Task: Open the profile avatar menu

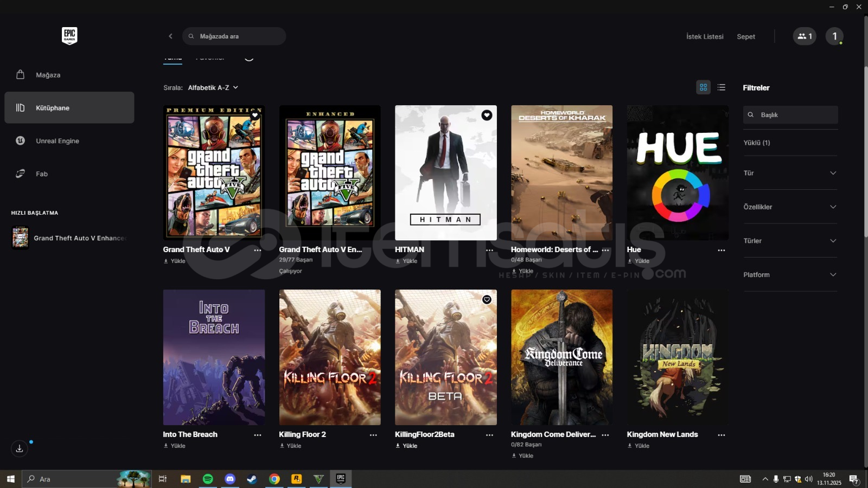Action: point(834,36)
